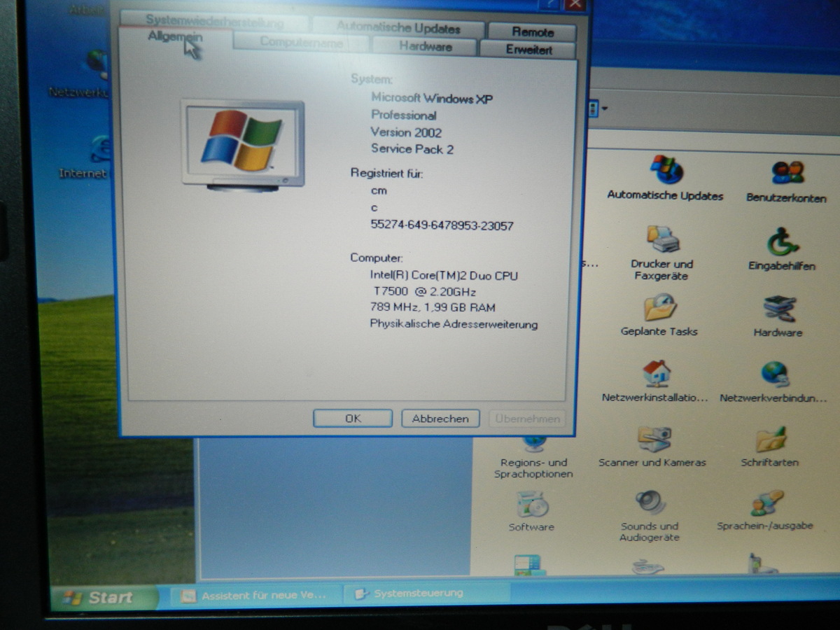
Task: Open Sounds und Audiogeräte icon
Action: [x=650, y=503]
